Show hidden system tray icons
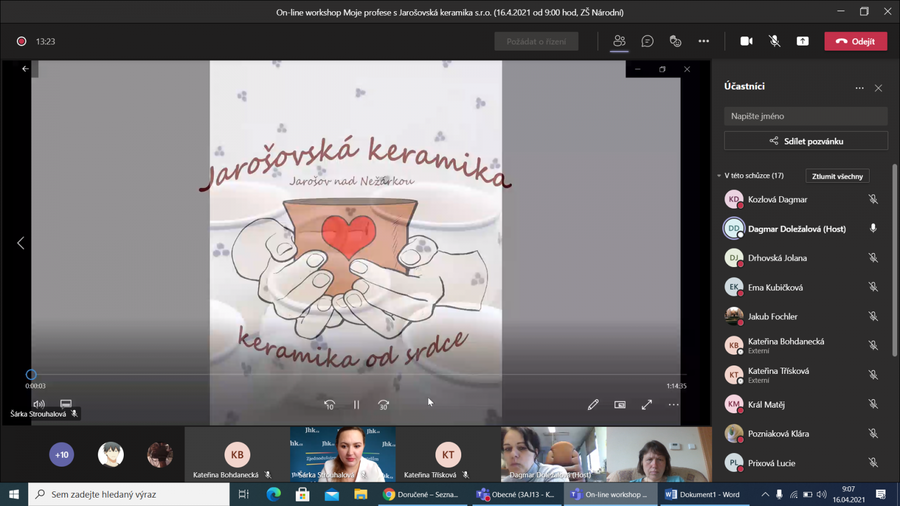Image resolution: width=900 pixels, height=506 pixels. pos(765,494)
